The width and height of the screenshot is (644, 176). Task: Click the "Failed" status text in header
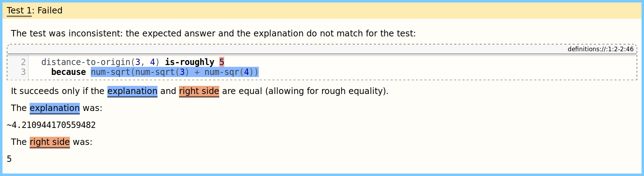point(50,11)
